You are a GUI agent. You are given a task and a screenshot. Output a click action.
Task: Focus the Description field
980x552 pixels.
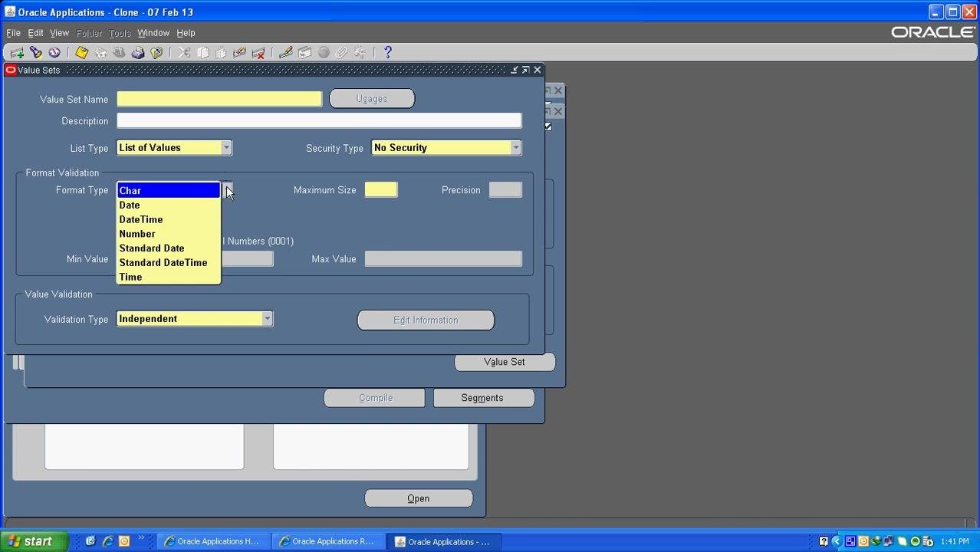319,121
